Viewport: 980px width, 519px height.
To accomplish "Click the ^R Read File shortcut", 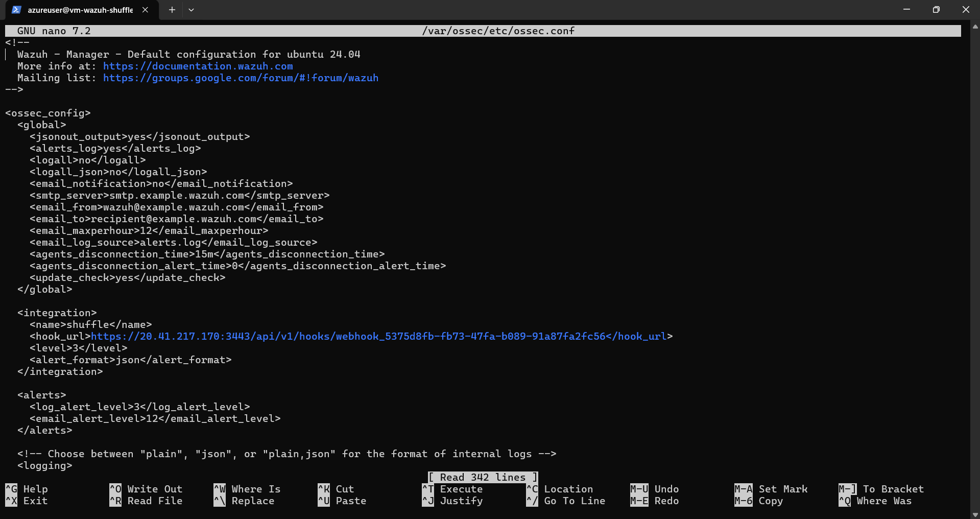I will [x=146, y=501].
